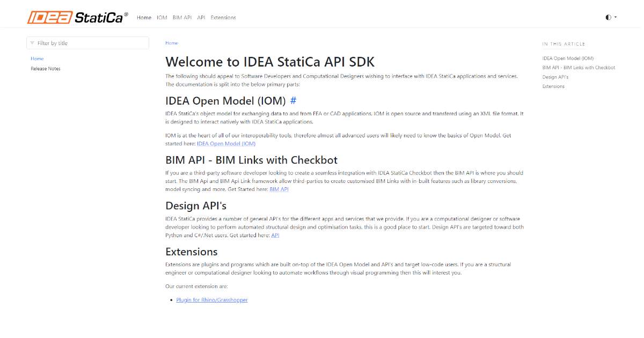
Task: Jump to IDEA Open Model in article outline
Action: (x=568, y=58)
